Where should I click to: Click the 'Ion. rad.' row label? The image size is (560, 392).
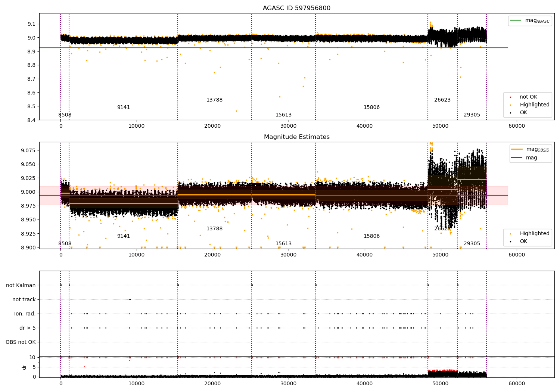click(25, 314)
